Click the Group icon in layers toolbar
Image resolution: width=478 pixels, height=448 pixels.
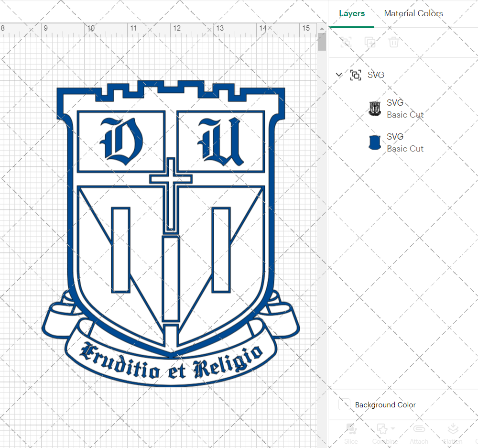tap(346, 42)
